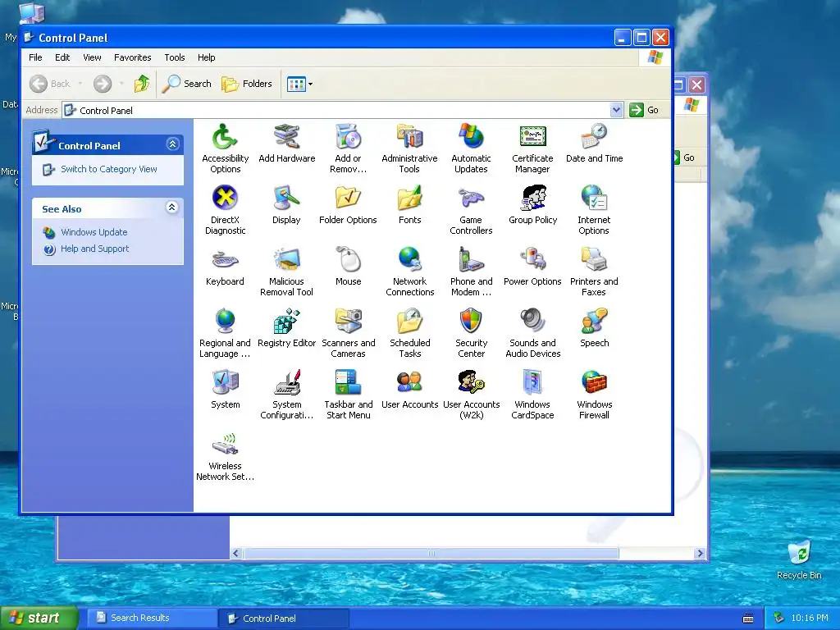Open the File menu
The height and width of the screenshot is (630, 840).
35,57
